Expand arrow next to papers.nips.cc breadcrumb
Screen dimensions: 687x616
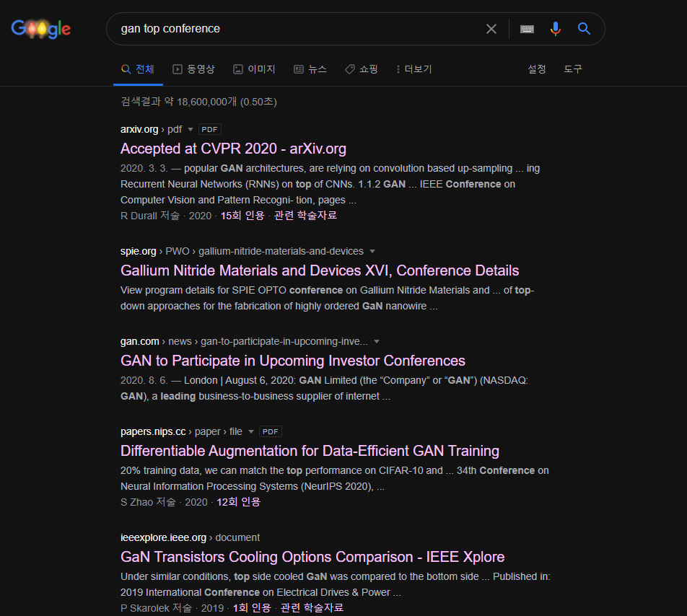point(251,431)
